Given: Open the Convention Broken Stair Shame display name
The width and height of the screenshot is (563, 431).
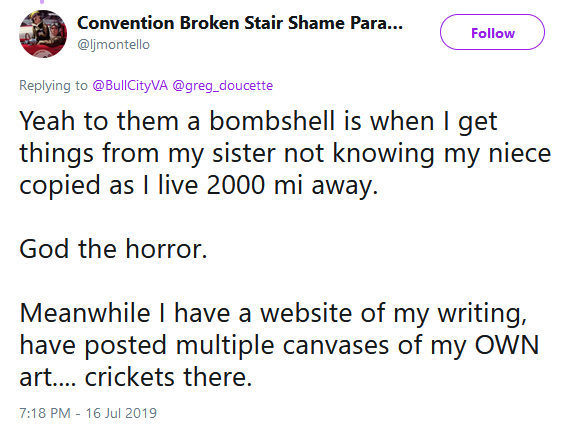Looking at the screenshot, I should pyautogui.click(x=240, y=23).
